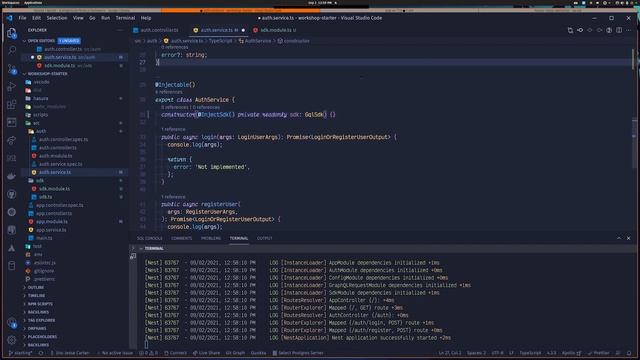
Task: Open the Explorer view in activity bar
Action: (11, 33)
